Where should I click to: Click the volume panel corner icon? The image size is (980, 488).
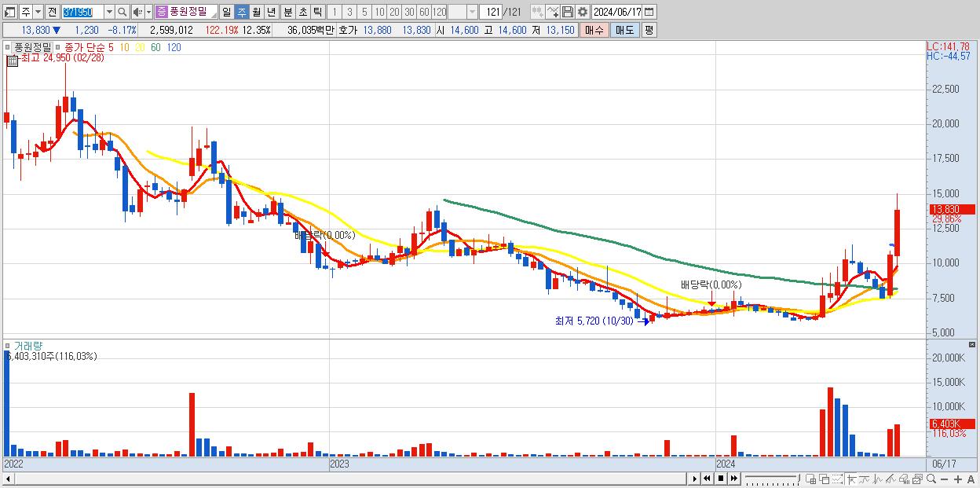(973, 345)
